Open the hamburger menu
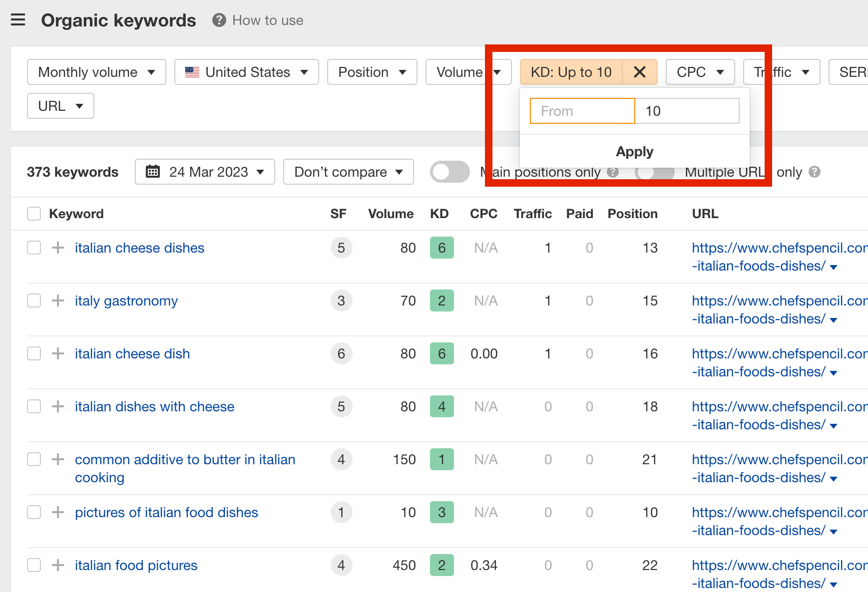The image size is (868, 592). (18, 20)
